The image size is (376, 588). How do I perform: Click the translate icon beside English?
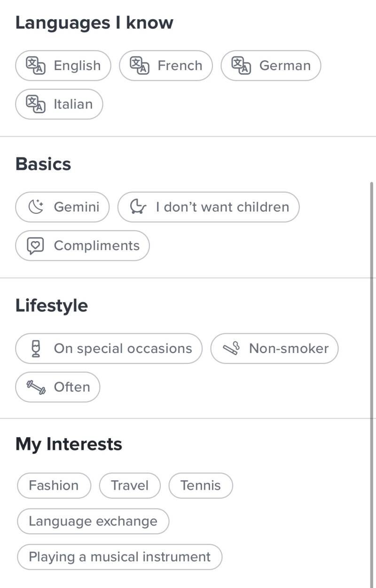pos(35,66)
